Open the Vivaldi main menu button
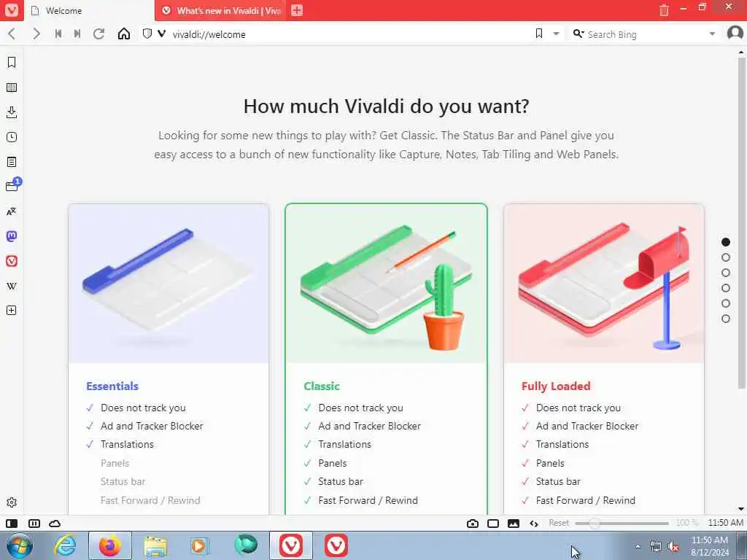The width and height of the screenshot is (747, 560). [12, 10]
